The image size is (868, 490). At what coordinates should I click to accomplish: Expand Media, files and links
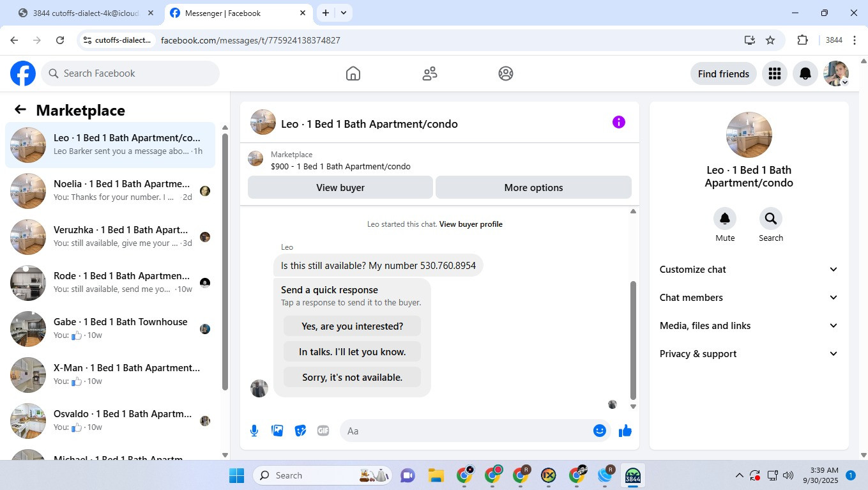749,326
